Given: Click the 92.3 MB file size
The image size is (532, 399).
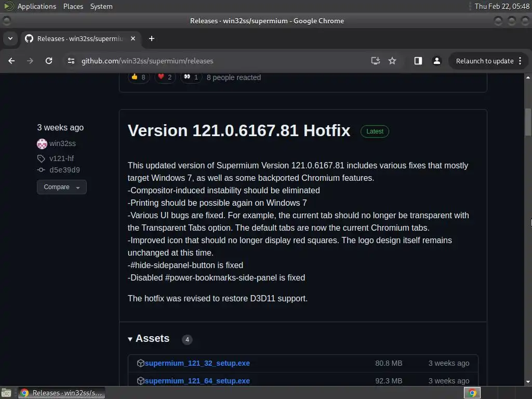Looking at the screenshot, I should point(389,381).
